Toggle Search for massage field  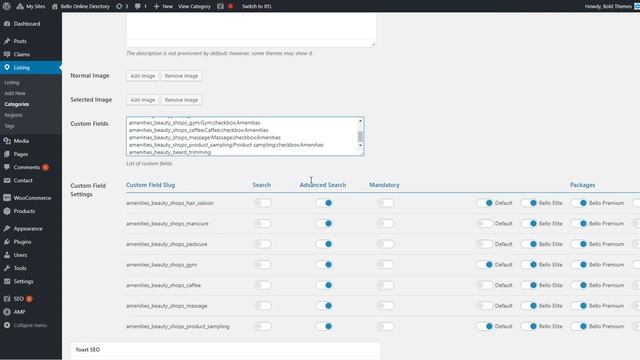tap(262, 306)
